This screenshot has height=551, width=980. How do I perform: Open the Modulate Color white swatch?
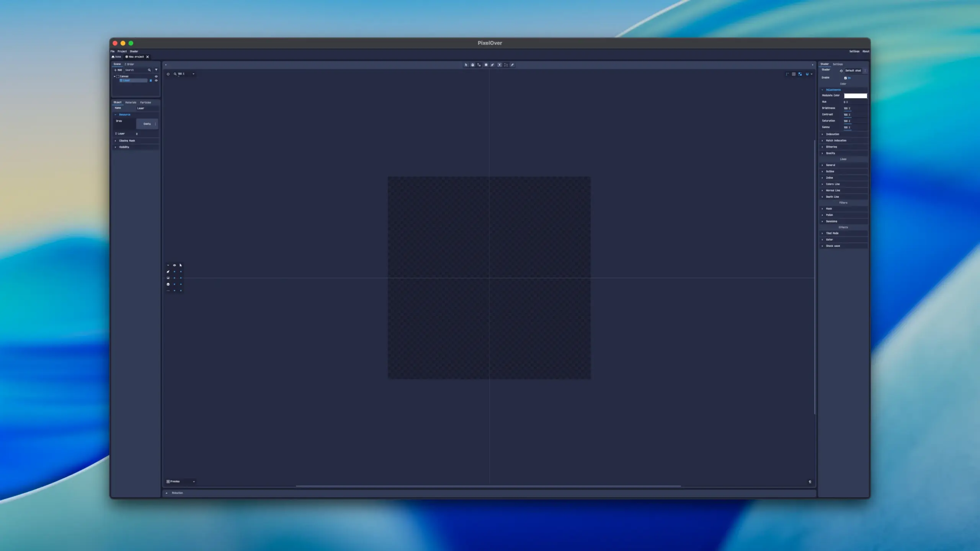855,96
